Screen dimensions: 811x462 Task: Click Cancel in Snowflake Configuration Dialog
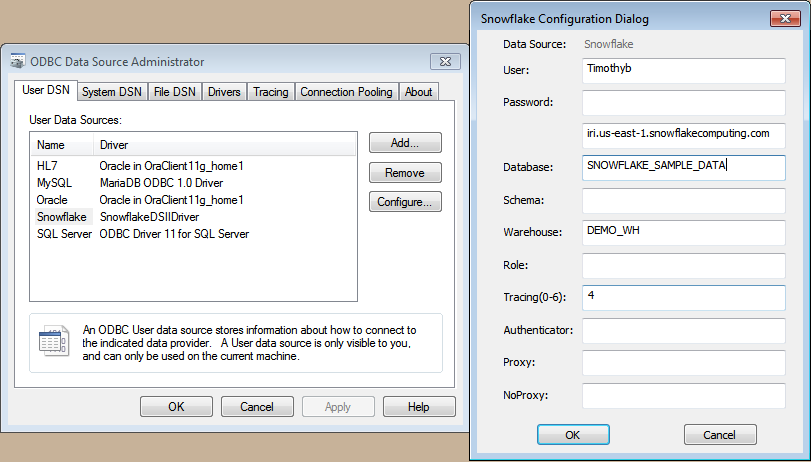click(x=720, y=435)
